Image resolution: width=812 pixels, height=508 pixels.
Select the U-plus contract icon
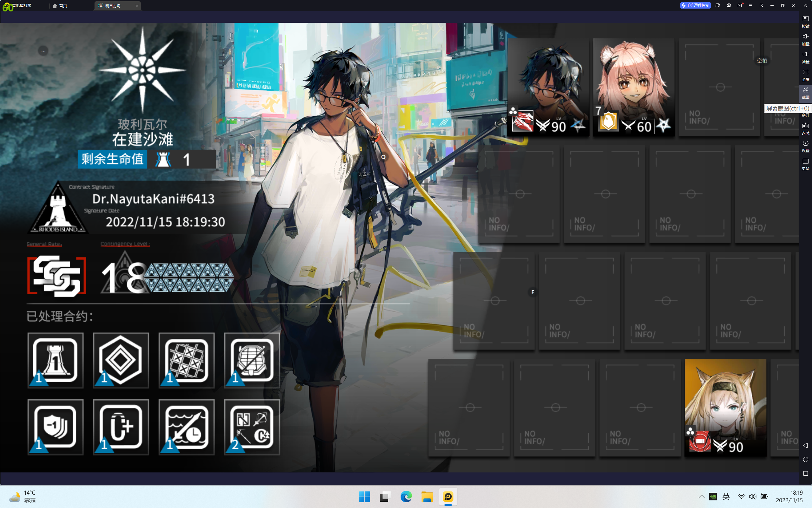tap(121, 427)
